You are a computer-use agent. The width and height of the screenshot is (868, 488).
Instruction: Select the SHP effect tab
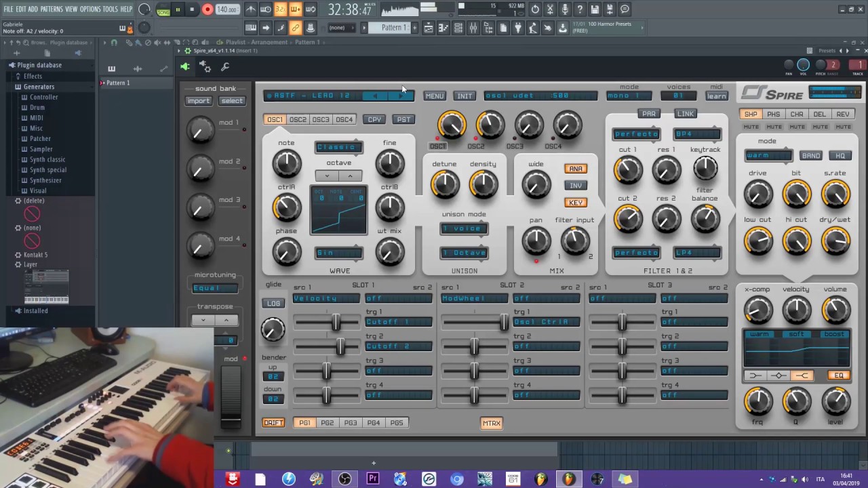point(751,115)
